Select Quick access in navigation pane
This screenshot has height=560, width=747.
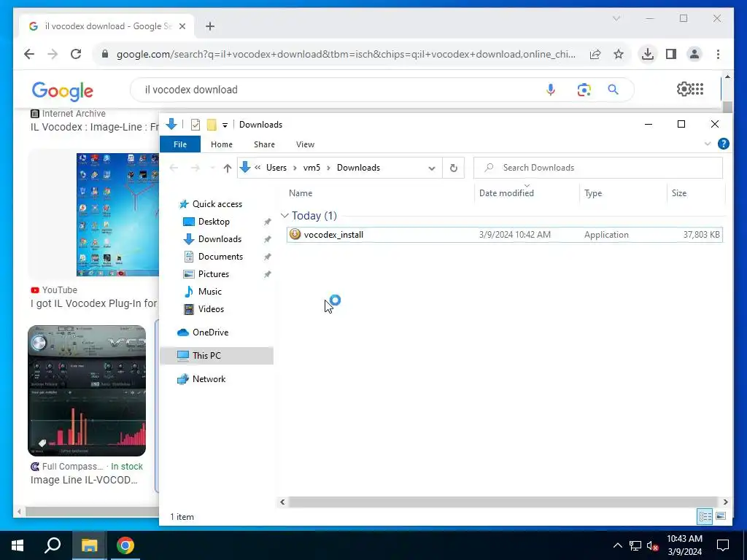(x=217, y=204)
